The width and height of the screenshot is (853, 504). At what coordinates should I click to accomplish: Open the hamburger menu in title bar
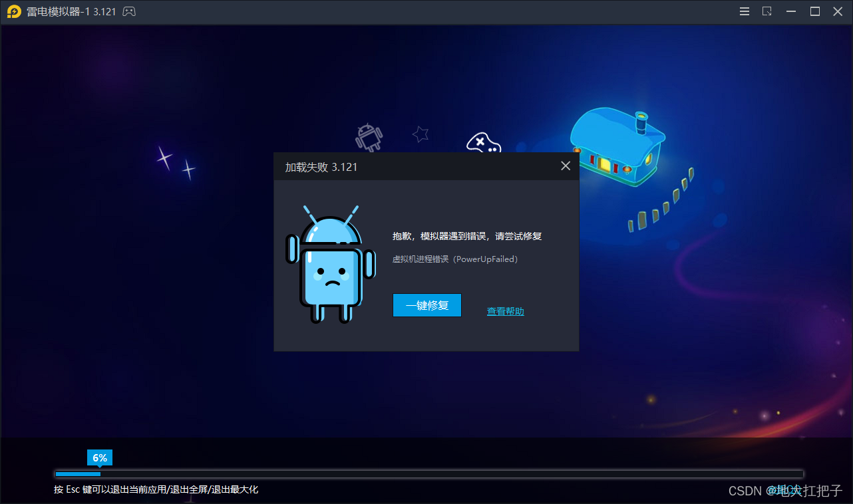click(745, 11)
